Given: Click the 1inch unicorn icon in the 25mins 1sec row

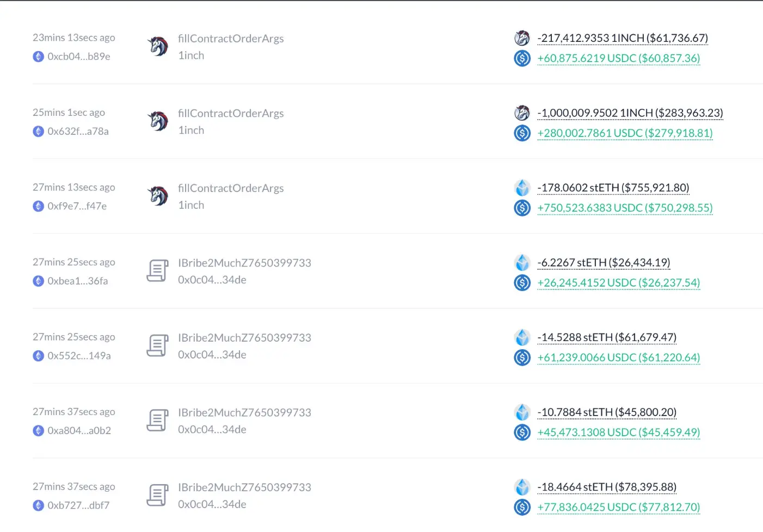Looking at the screenshot, I should pos(158,121).
